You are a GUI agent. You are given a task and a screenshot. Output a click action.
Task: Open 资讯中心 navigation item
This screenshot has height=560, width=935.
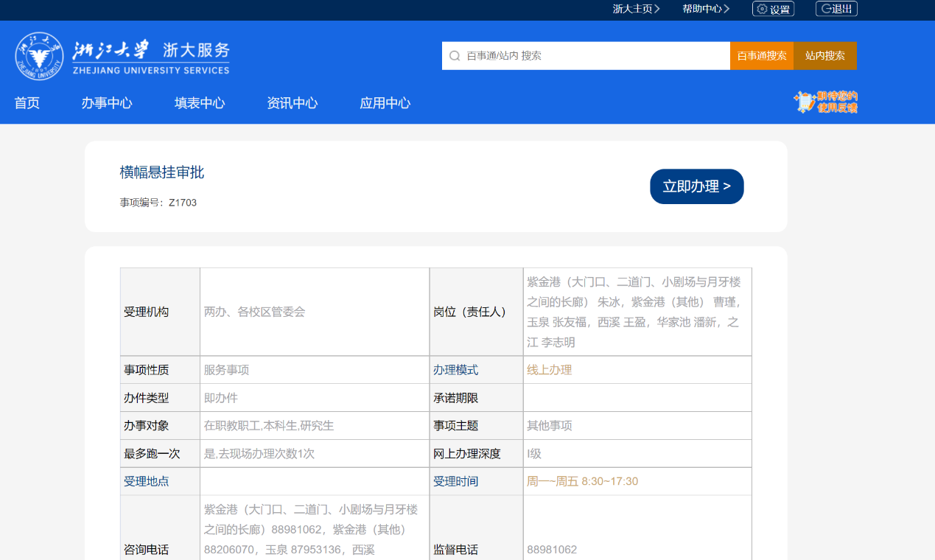[293, 103]
